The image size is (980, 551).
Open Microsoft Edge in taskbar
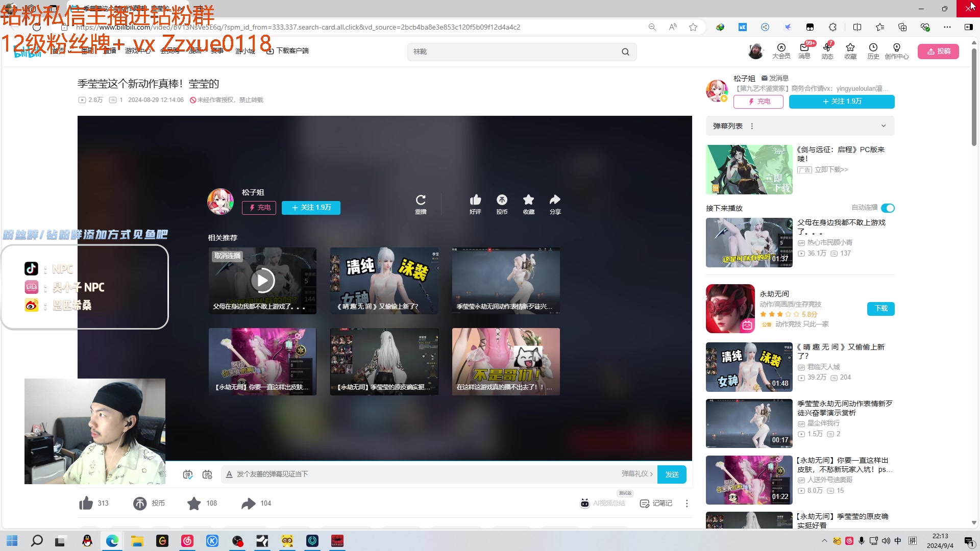click(112, 541)
